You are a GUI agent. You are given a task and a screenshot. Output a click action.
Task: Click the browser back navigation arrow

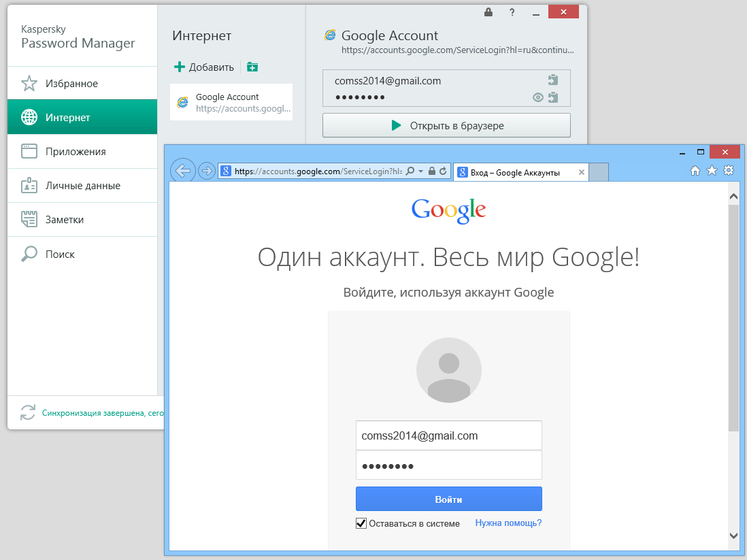(182, 171)
